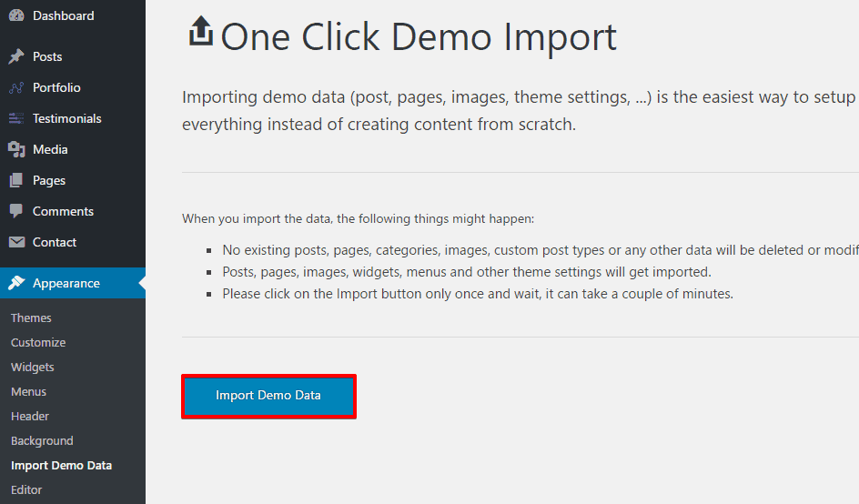The image size is (859, 504).
Task: Click the Appearance paintbrush icon
Action: tap(16, 283)
